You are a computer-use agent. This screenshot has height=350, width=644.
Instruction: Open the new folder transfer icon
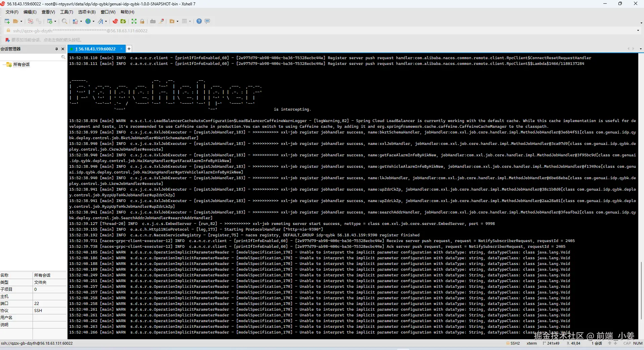[172, 21]
